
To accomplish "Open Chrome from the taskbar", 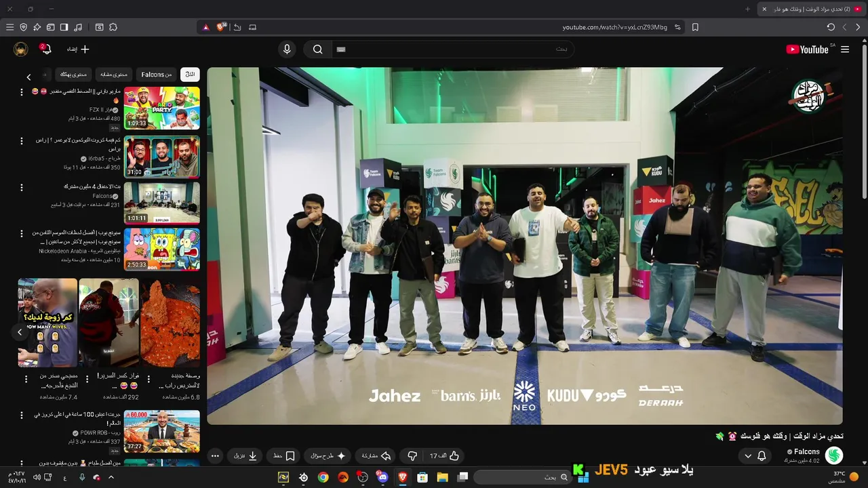I will pos(323,477).
